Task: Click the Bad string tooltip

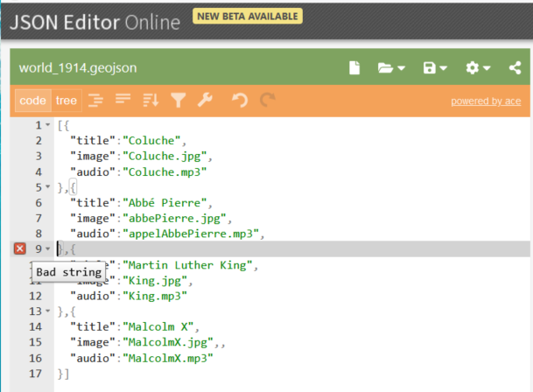Action: [x=68, y=272]
